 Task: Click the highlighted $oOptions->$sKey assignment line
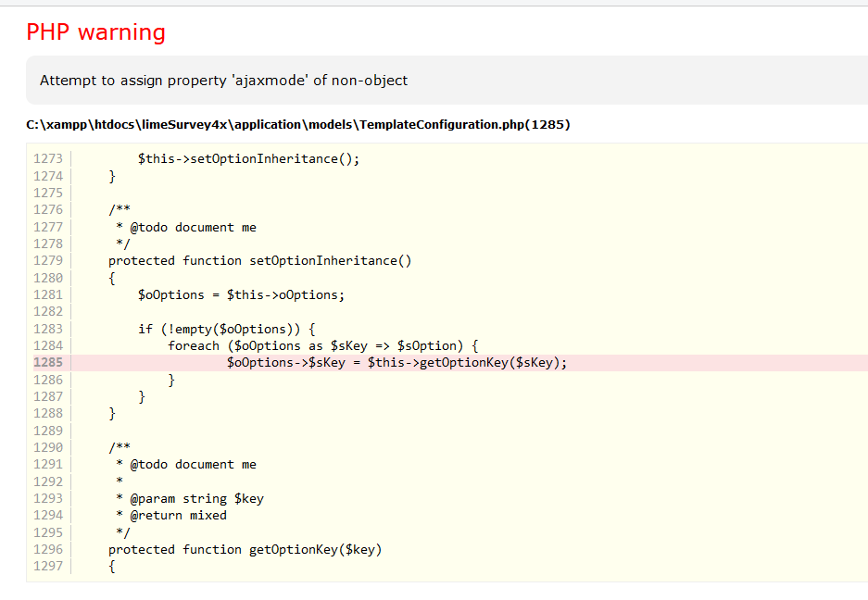396,363
